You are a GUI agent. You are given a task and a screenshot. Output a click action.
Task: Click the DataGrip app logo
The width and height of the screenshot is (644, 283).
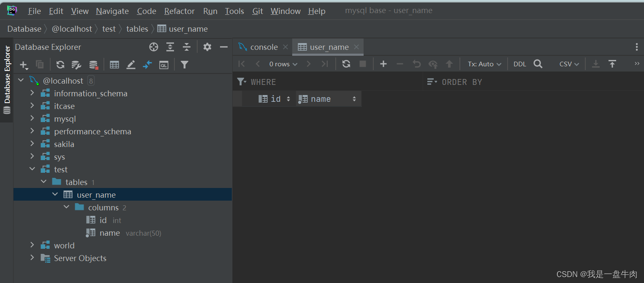(12, 11)
